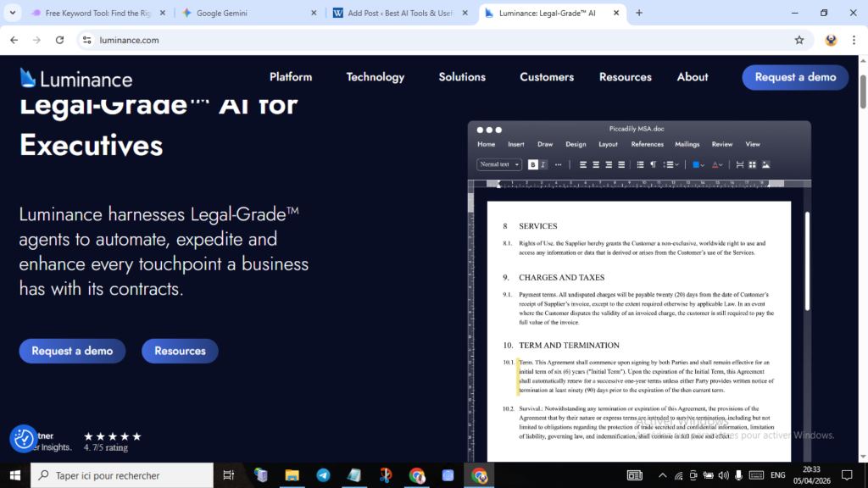
Task: Open the Mailings menu in Piccadilly MSA
Action: 687,144
